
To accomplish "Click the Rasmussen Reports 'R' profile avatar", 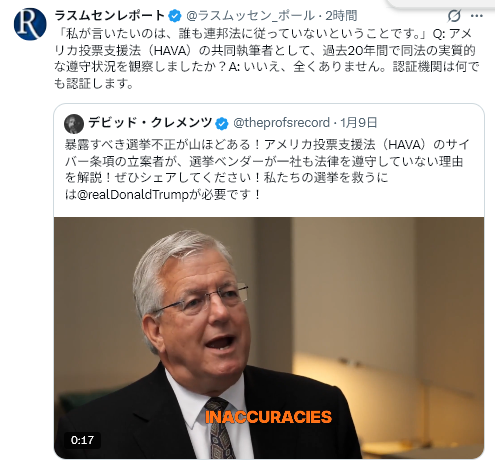I will 30,24.
